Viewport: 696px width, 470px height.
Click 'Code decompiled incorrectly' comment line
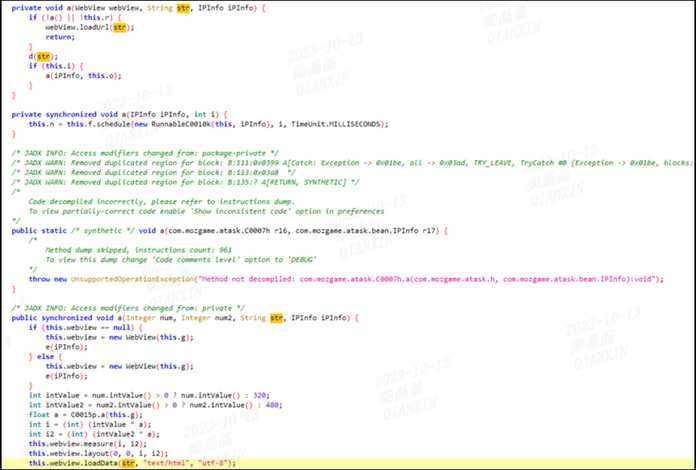point(162,201)
